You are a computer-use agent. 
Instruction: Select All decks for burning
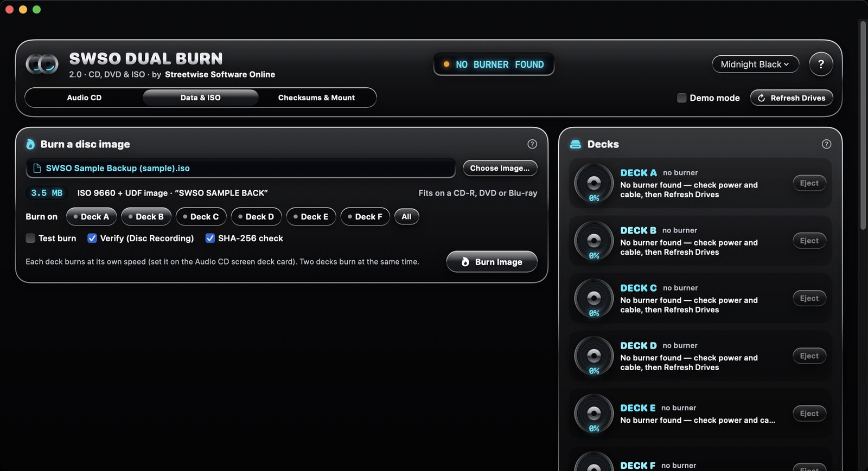[406, 217]
